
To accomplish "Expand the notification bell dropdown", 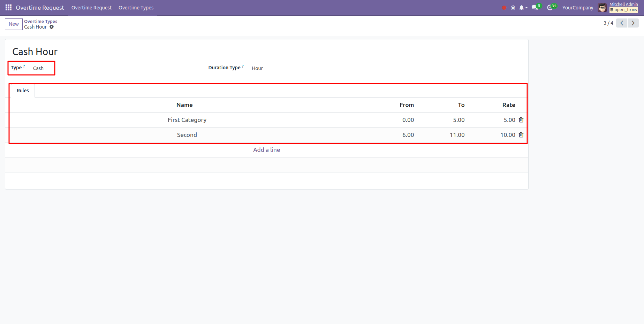I will tap(523, 8).
